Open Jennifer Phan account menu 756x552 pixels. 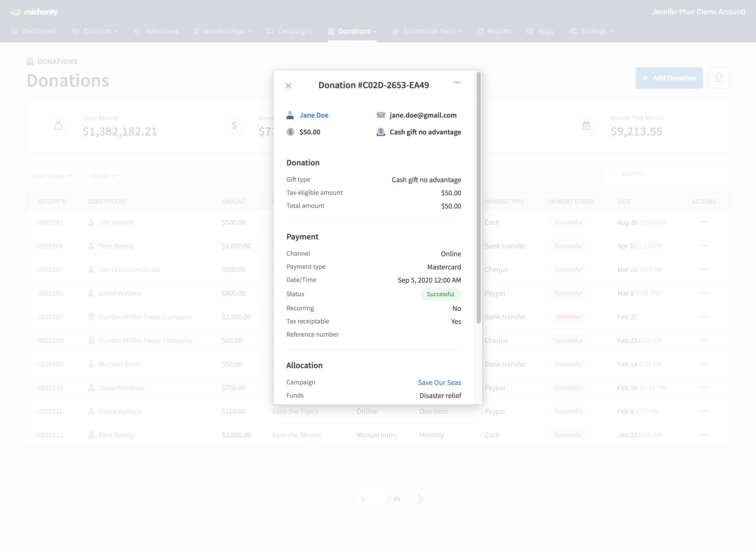[x=699, y=12]
